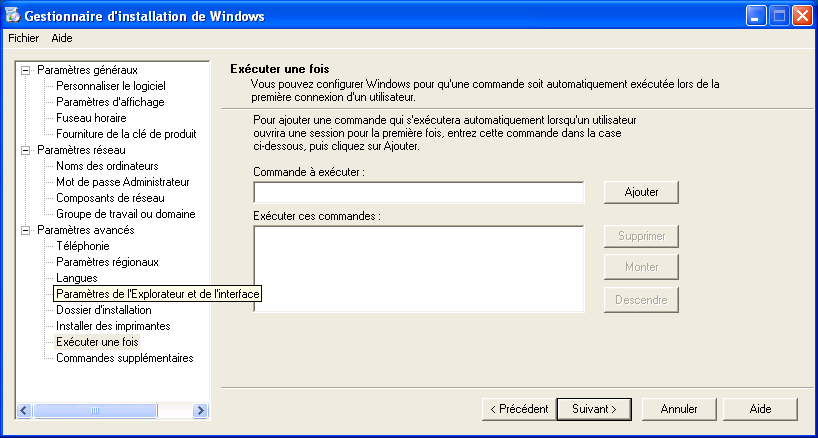Open Fourniture de la clé de produit
Screen dimensions: 818x438
126,134
